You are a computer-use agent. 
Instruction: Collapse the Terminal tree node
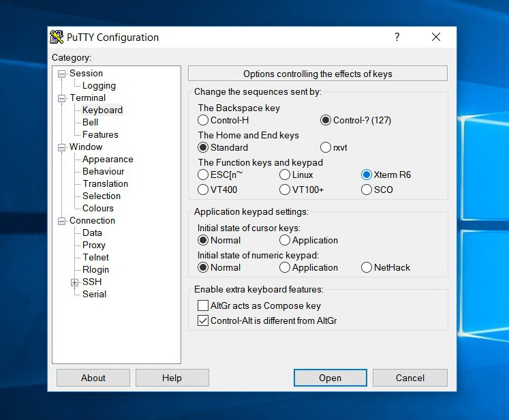[61, 98]
